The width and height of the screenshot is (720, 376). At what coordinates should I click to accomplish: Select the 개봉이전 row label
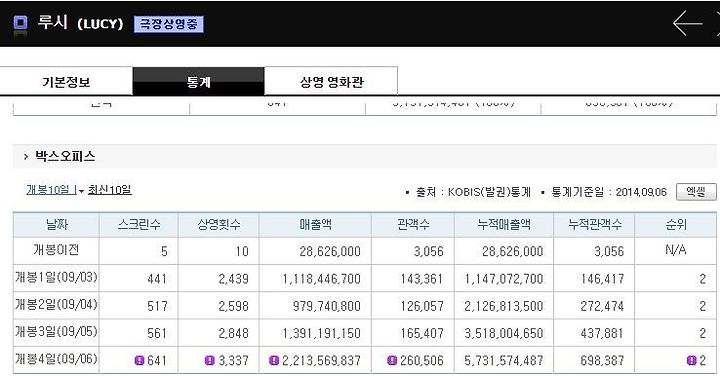click(x=56, y=250)
